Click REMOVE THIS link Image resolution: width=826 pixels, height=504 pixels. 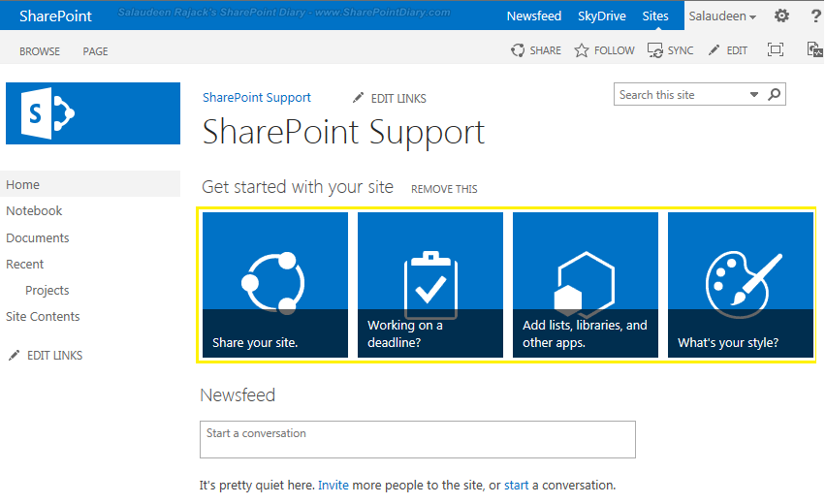click(x=444, y=189)
